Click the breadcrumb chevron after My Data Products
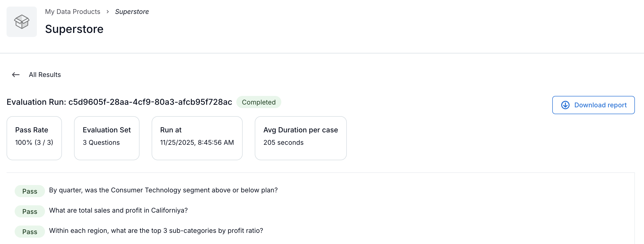Image resolution: width=644 pixels, height=244 pixels. (x=108, y=11)
